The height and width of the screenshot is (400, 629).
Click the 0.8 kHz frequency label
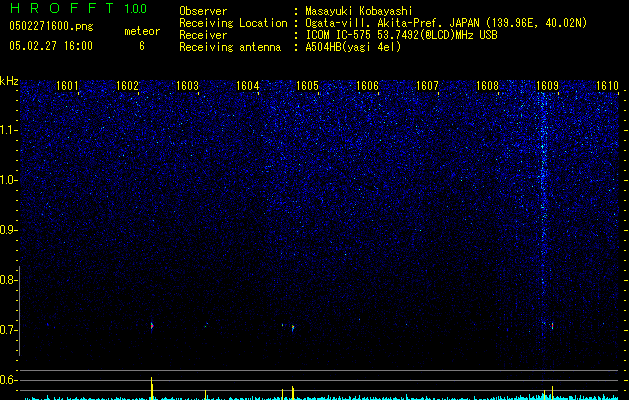7,280
